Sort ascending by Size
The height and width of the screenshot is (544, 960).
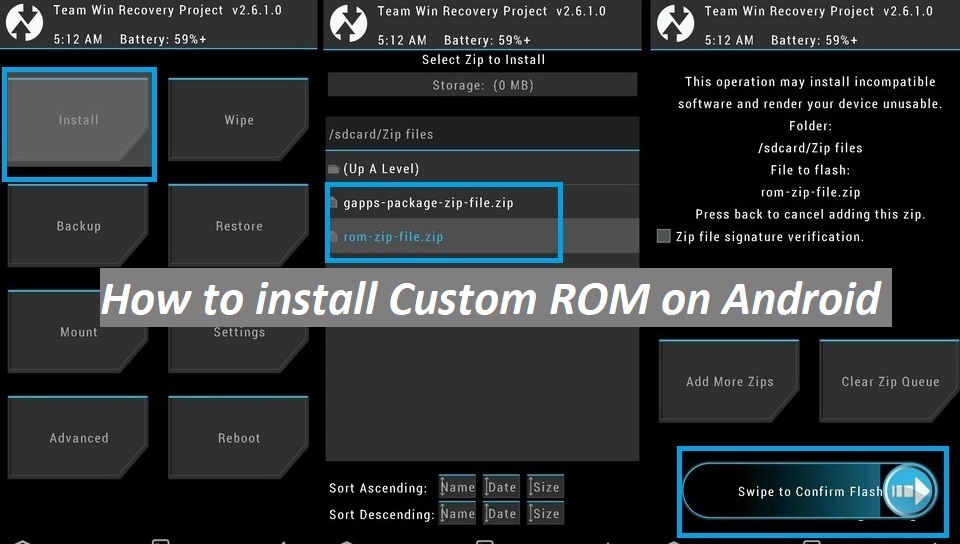coord(545,487)
